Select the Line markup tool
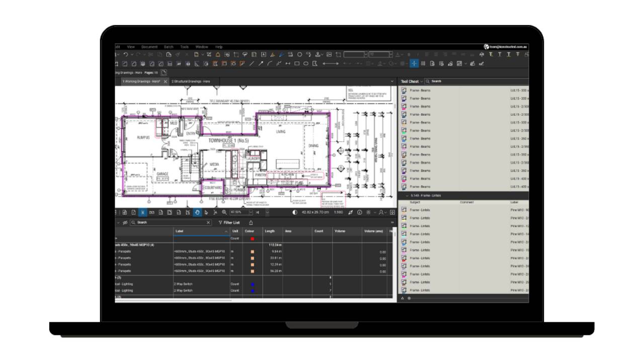Screen dimensions: 644x362 pyautogui.click(x=252, y=63)
